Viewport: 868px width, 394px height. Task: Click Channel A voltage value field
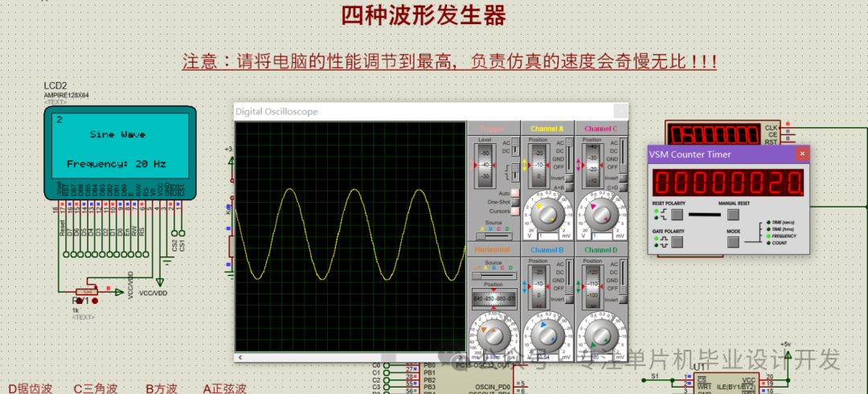click(x=548, y=236)
